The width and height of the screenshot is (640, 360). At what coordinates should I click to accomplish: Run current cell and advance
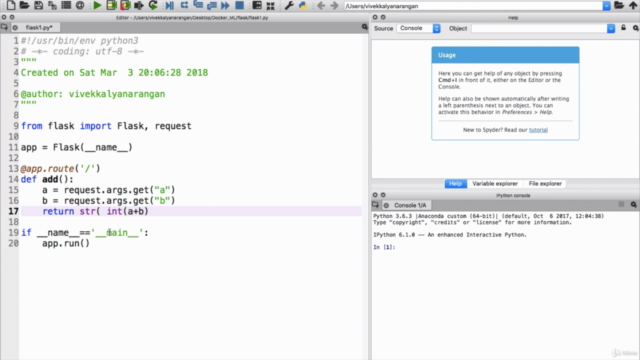(x=125, y=5)
